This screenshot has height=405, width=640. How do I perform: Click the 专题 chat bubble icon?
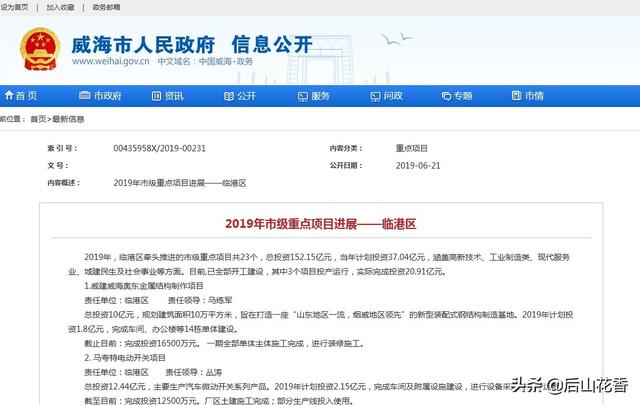coord(446,96)
